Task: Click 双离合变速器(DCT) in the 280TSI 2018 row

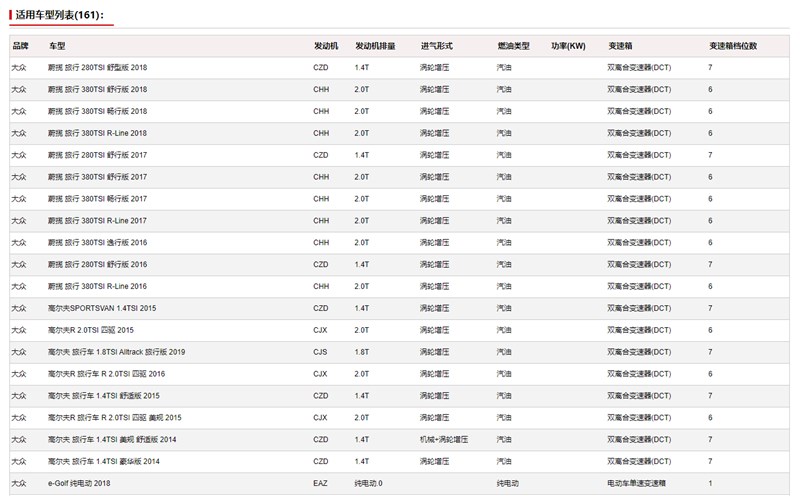Action: point(639,67)
